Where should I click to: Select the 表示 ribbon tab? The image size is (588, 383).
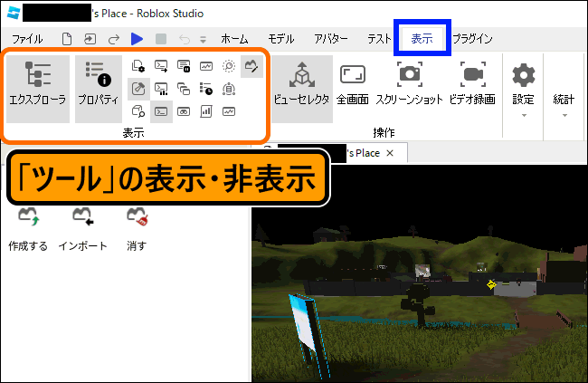pos(422,39)
